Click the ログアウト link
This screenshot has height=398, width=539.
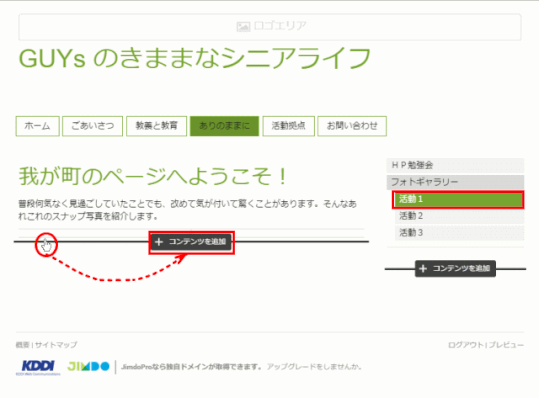(466, 345)
